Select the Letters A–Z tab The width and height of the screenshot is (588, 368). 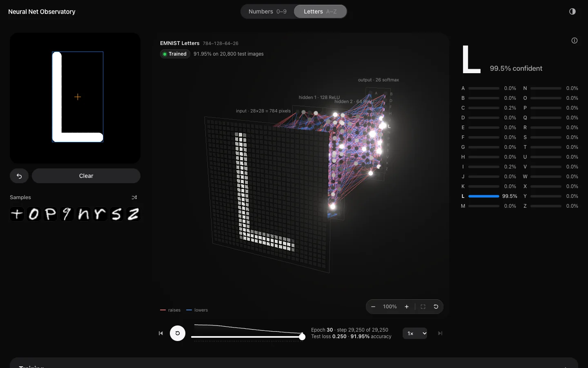click(321, 11)
